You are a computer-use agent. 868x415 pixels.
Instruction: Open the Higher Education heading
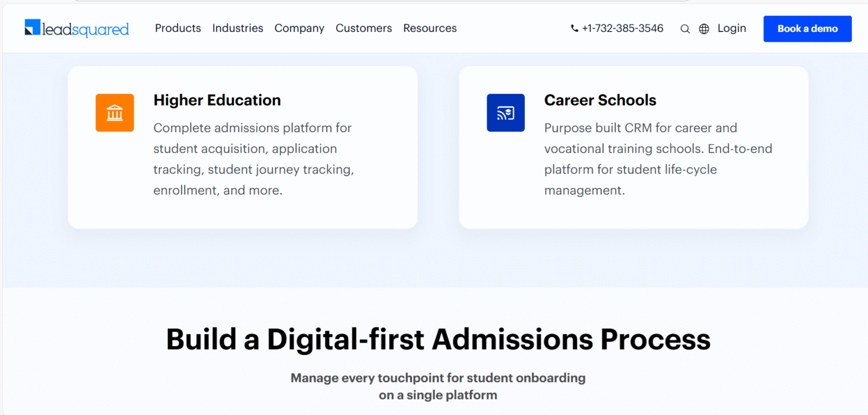pyautogui.click(x=217, y=100)
